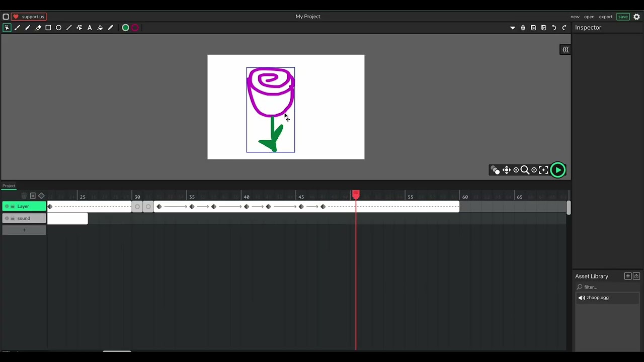The image size is (644, 362).
Task: Toggle lock on Layer layer
Action: coord(13,206)
